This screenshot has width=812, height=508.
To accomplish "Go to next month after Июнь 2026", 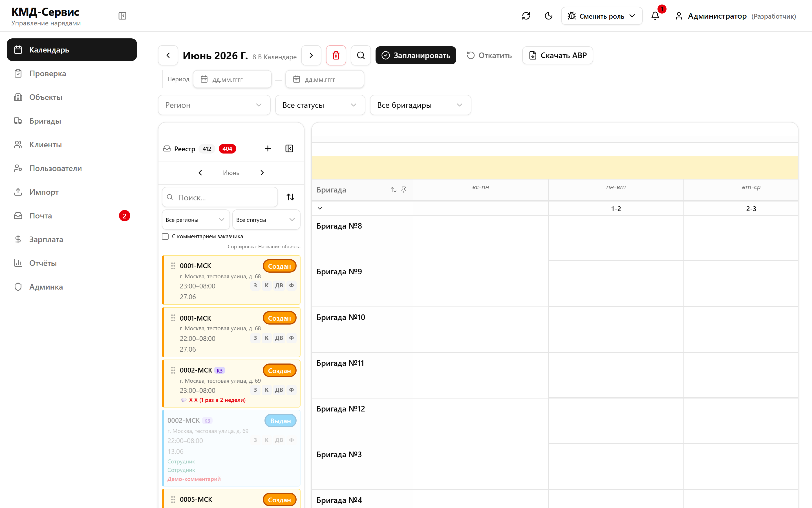I will tap(311, 55).
